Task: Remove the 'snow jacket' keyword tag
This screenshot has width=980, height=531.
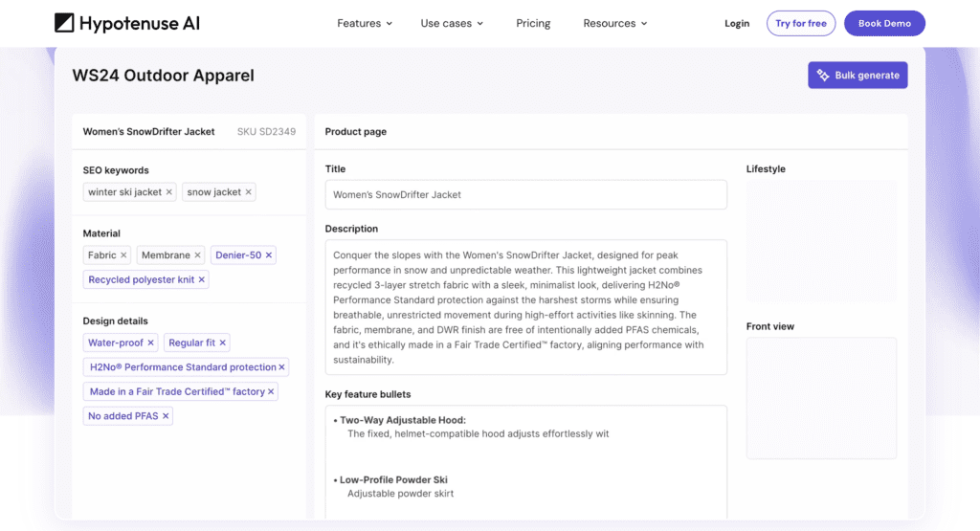Action: pos(249,192)
